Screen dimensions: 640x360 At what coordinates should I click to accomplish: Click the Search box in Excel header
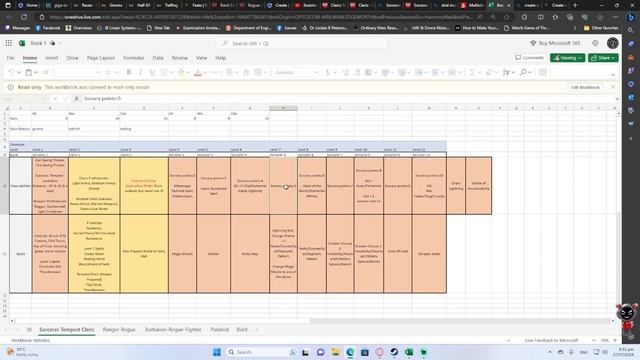coord(301,43)
